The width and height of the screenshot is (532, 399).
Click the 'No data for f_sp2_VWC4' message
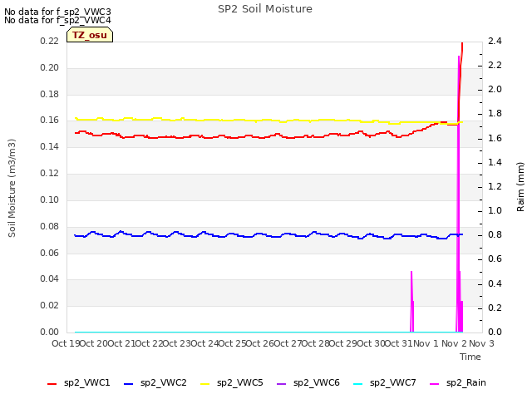(x=57, y=20)
